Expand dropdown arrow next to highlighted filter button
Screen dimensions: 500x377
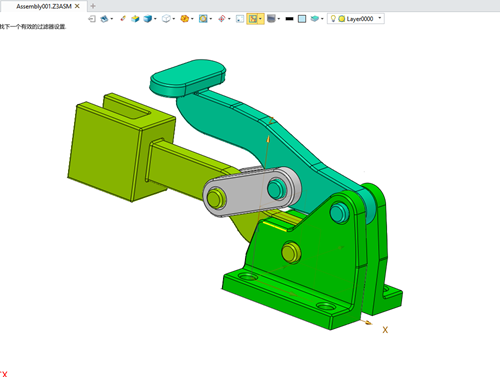(261, 19)
